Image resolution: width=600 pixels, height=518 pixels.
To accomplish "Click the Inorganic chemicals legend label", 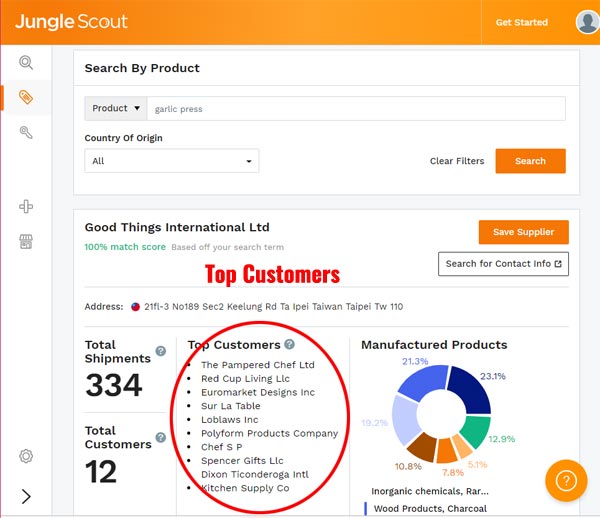I will (x=430, y=491).
